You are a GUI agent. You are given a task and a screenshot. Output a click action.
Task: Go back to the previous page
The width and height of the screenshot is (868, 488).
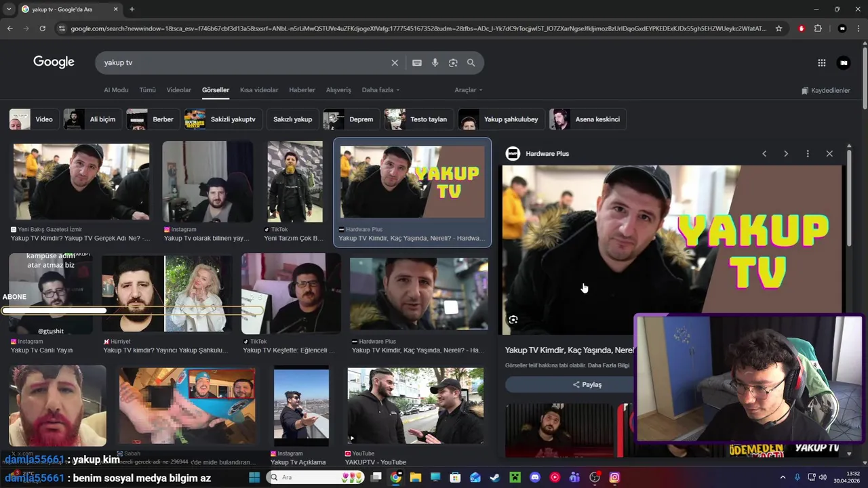click(x=9, y=28)
